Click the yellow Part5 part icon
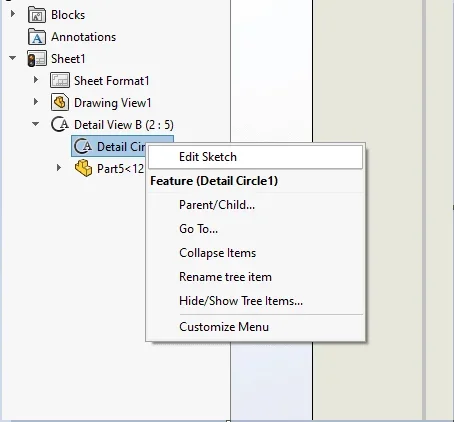Image resolution: width=454 pixels, height=422 pixels. point(83,168)
